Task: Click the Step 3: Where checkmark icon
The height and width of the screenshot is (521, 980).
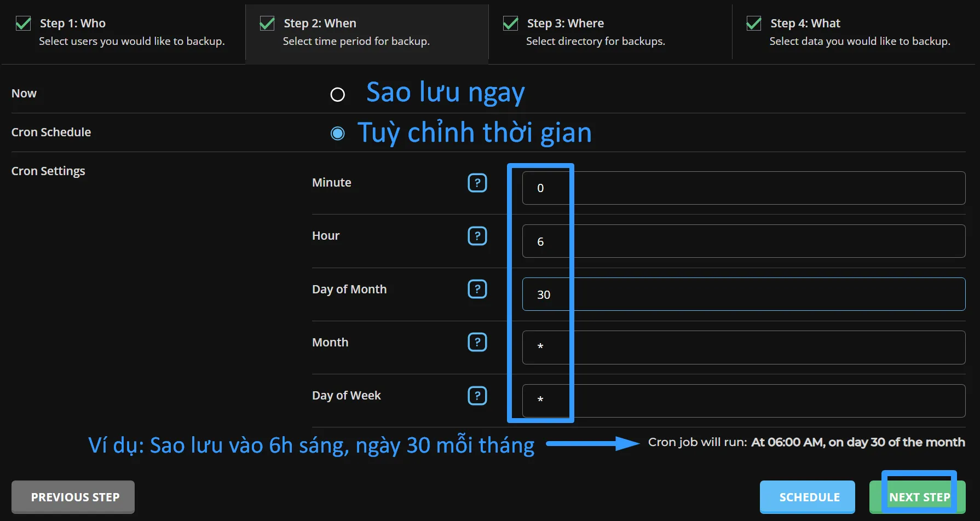Action: pos(510,23)
